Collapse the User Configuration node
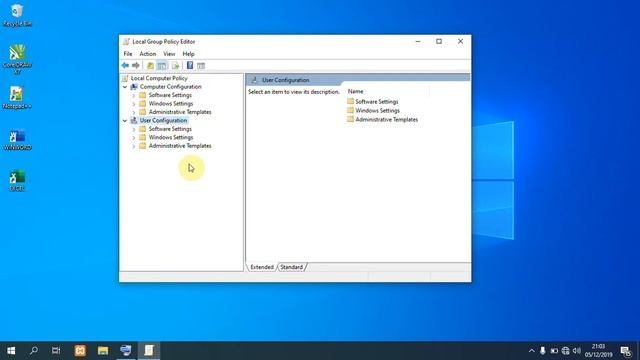This screenshot has width=640, height=360. [x=125, y=120]
